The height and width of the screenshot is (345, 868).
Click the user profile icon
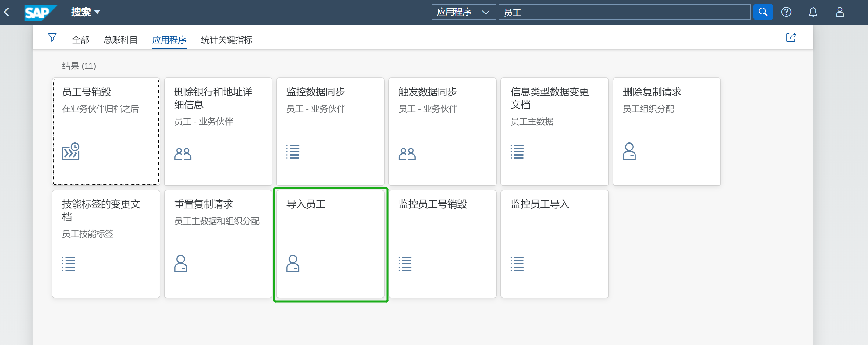839,12
